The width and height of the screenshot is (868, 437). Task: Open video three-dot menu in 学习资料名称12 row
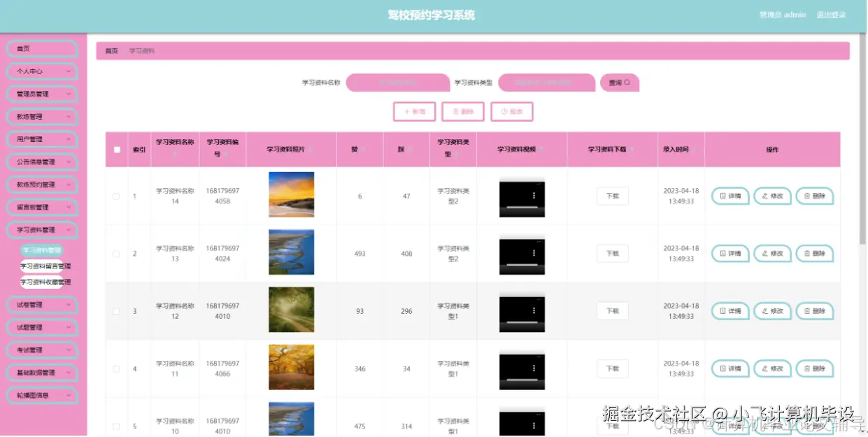coord(534,311)
